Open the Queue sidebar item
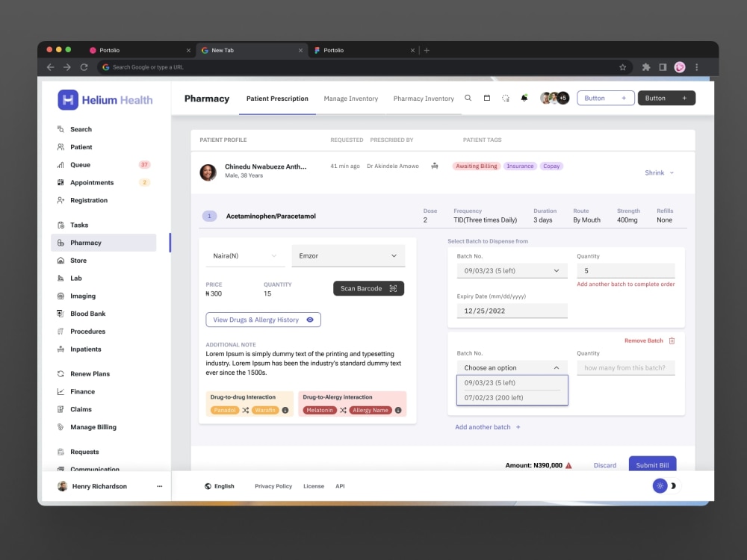747x560 pixels. 103,165
